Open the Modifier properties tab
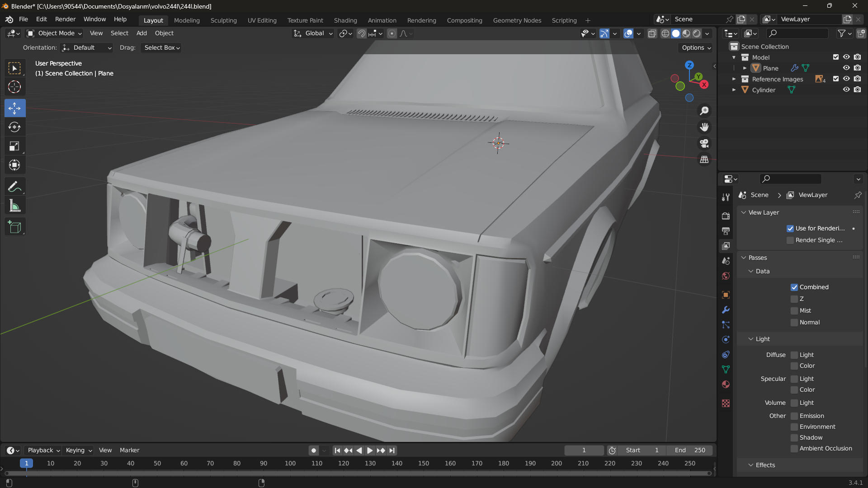Image resolution: width=868 pixels, height=488 pixels. point(726,310)
